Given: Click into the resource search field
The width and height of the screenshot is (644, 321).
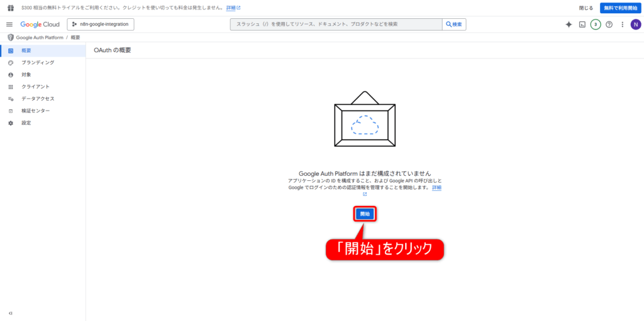Looking at the screenshot, I should tap(336, 24).
